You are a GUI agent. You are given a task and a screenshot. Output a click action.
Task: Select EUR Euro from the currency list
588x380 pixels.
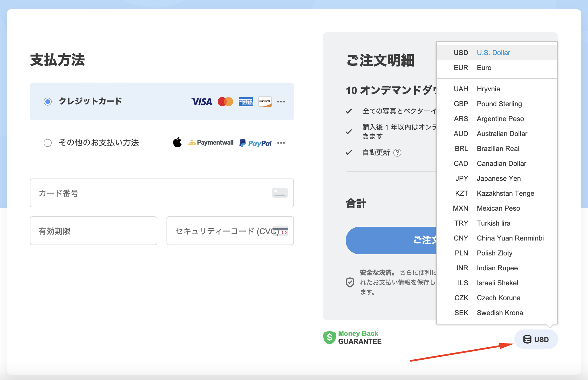484,68
